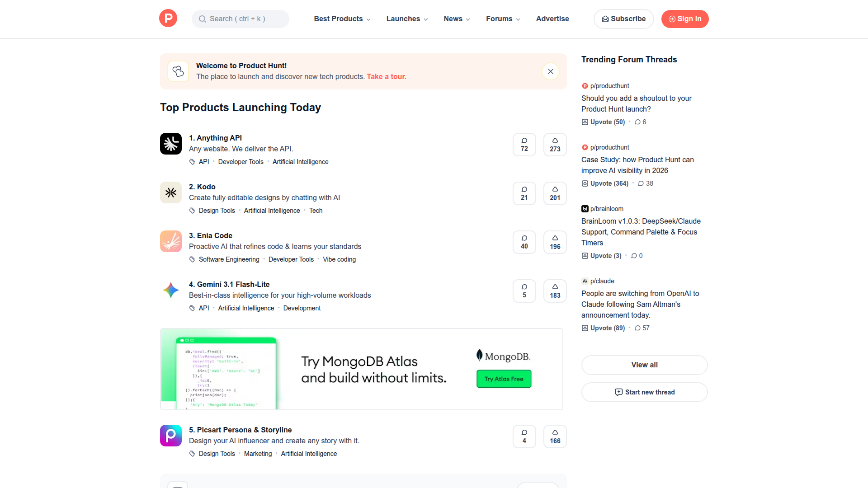Screen dimensions: 868x488
Task: Upvote Kodo
Action: 555,193
